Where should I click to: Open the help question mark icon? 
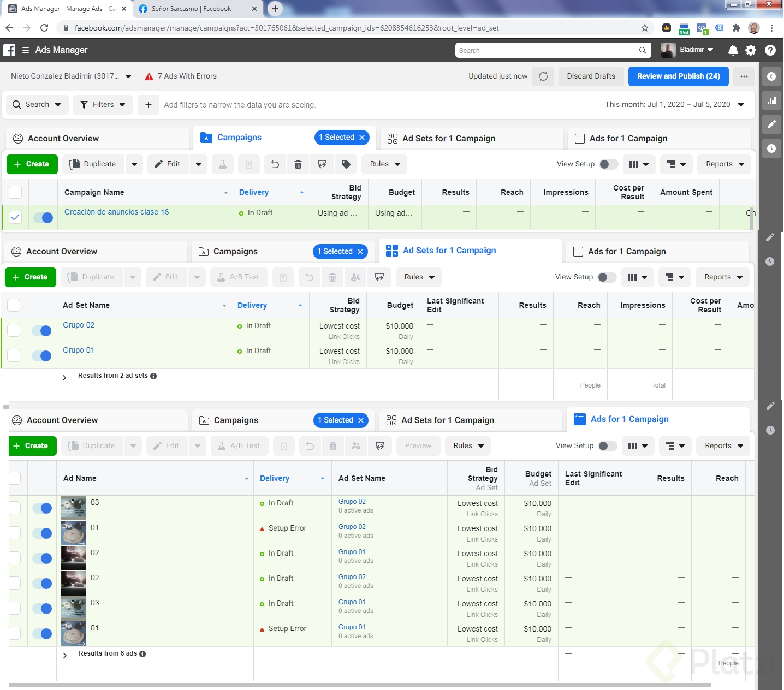[770, 50]
